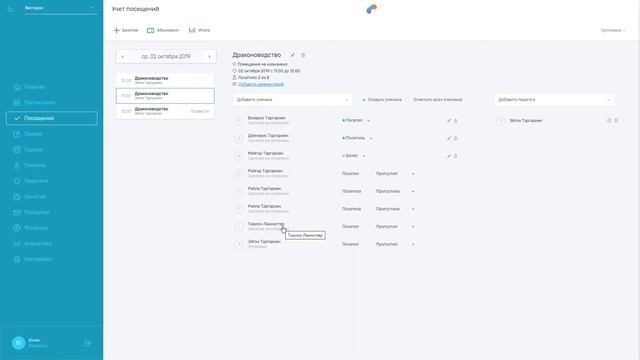Open the user avatar Ю in the sidebar footer
This screenshot has width=640, height=360.
pos(18,343)
